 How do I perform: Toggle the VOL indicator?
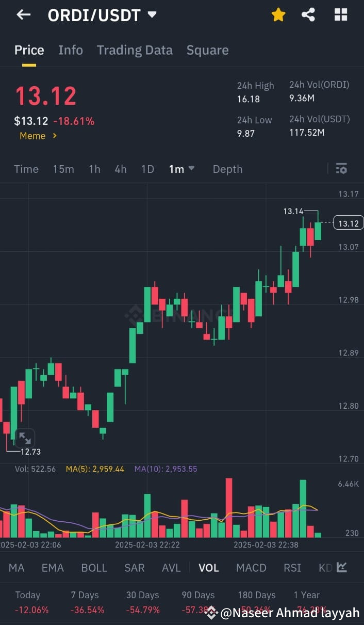click(209, 568)
